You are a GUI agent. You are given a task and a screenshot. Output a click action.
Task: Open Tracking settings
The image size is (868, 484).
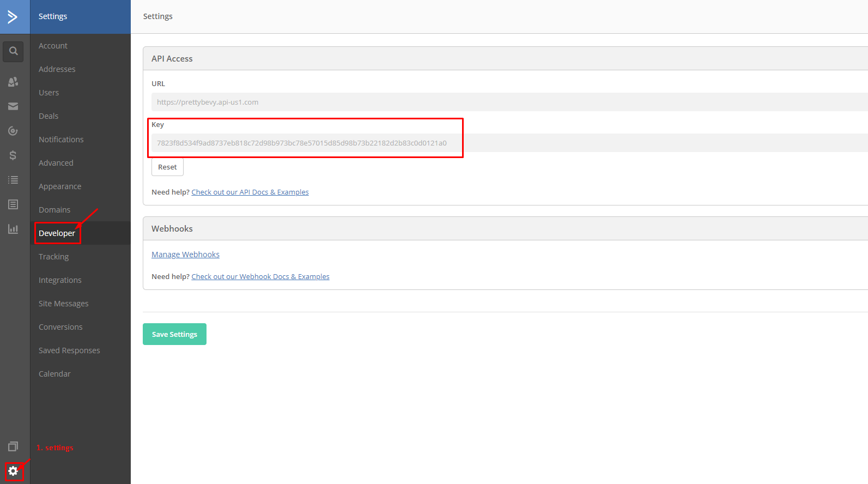pyautogui.click(x=53, y=257)
